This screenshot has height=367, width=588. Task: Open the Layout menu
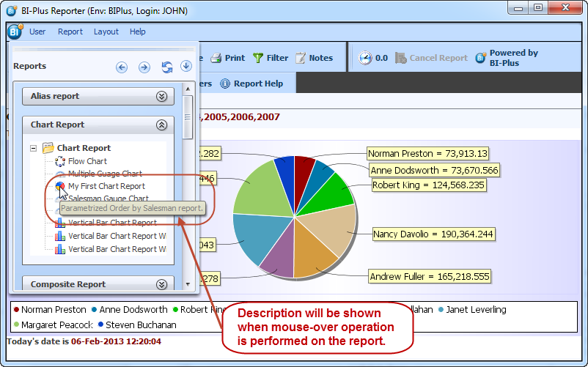[106, 31]
